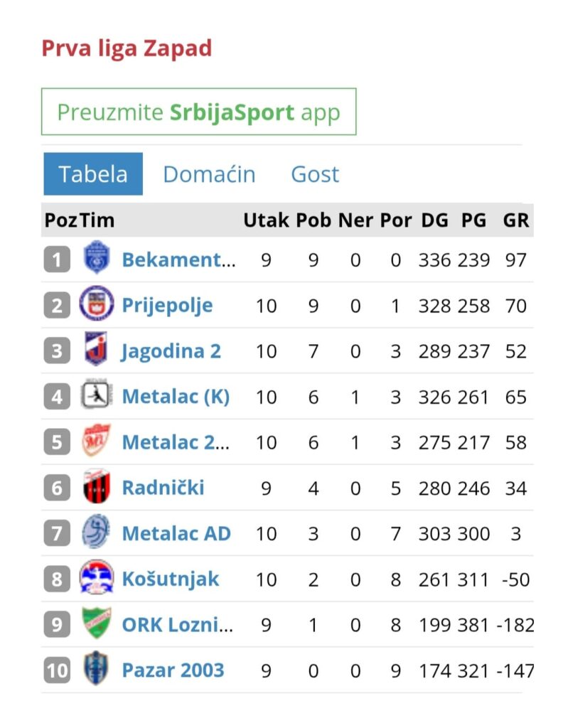Click the Prijepolje team logo

coord(96,304)
